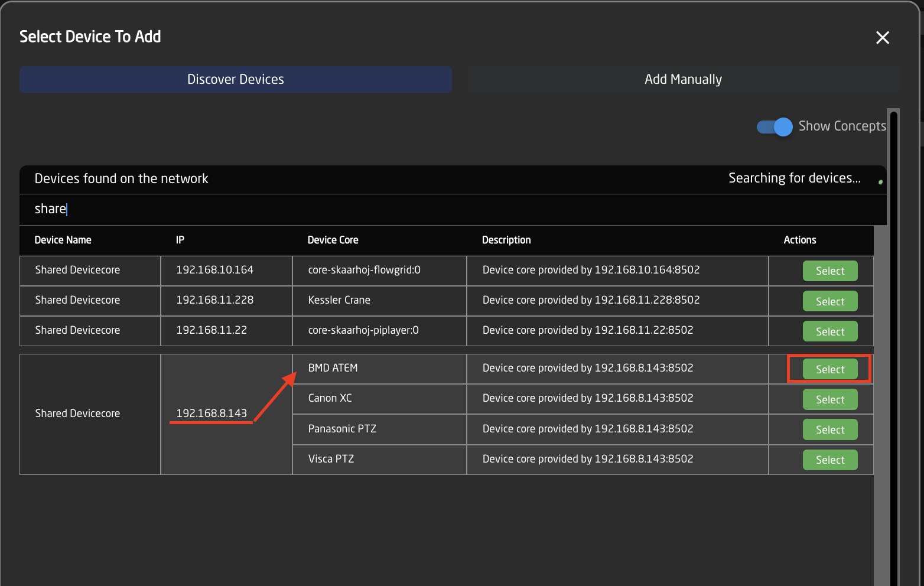This screenshot has width=924, height=586.
Task: Click the Description column header
Action: tap(506, 240)
